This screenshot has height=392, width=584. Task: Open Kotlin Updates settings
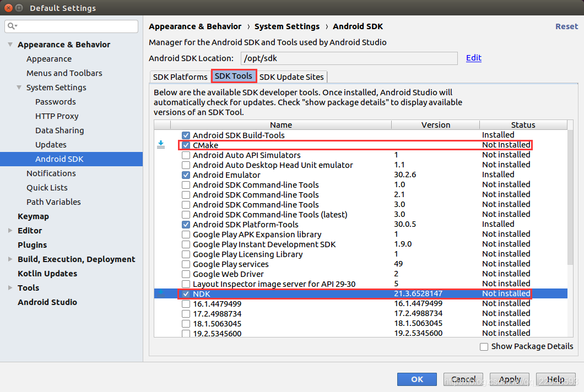(x=47, y=274)
